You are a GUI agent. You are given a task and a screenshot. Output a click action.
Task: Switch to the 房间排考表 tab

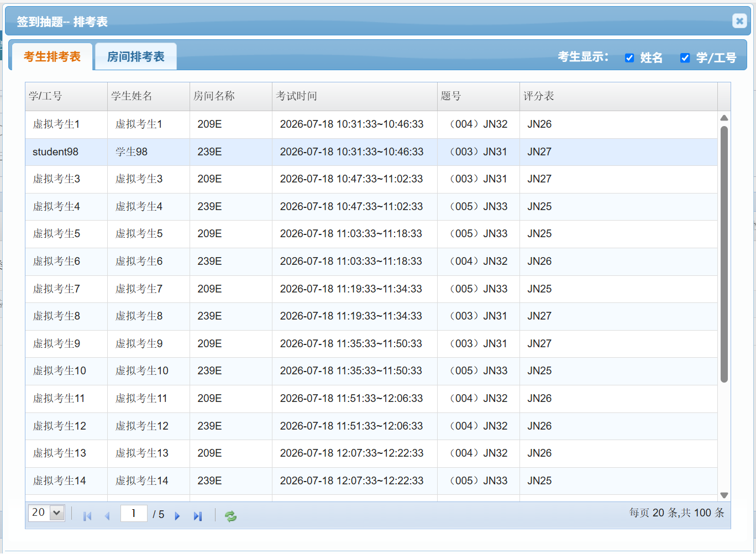click(x=136, y=56)
